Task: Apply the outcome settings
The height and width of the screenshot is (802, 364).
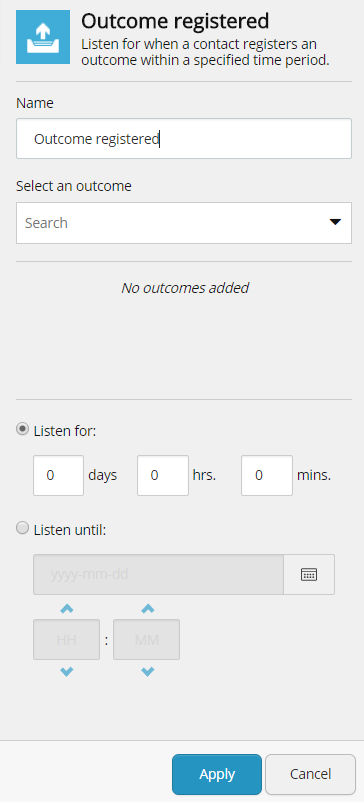Action: [x=217, y=774]
